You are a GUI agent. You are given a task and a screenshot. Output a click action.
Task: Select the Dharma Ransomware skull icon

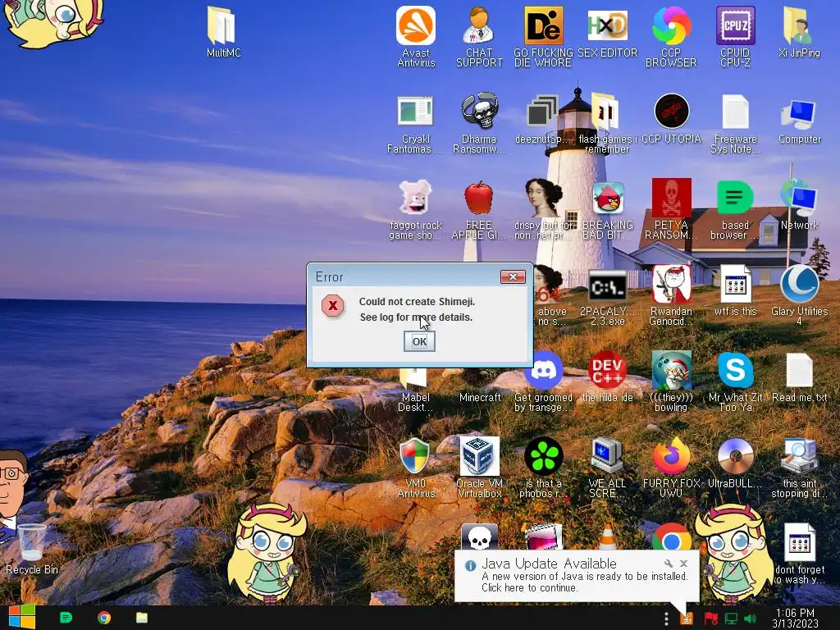479,123
